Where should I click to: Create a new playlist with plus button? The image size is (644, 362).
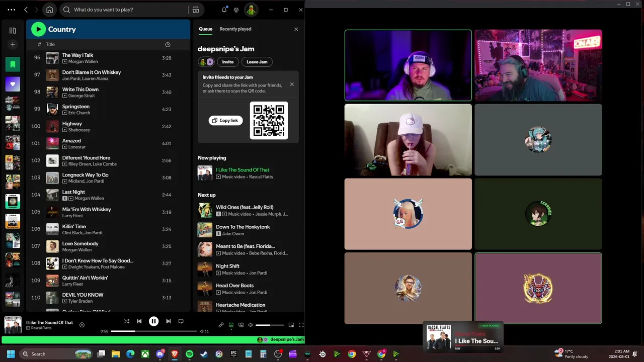tap(13, 44)
